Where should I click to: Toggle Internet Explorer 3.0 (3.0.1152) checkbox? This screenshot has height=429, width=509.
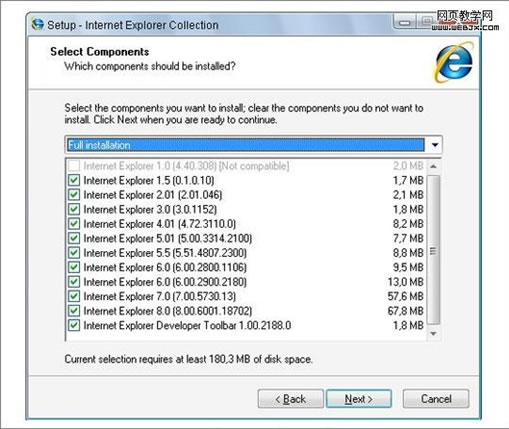74,209
